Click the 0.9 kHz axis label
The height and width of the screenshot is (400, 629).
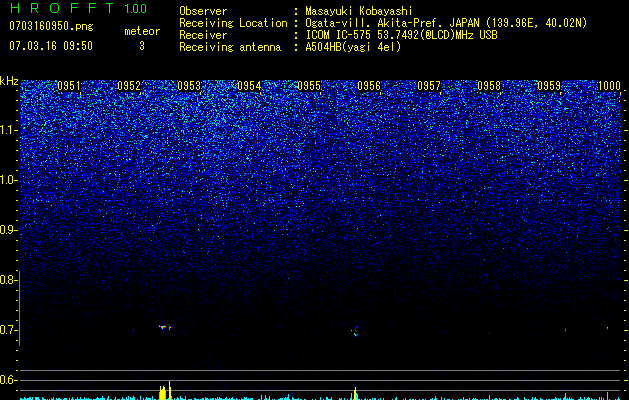[x=9, y=230]
